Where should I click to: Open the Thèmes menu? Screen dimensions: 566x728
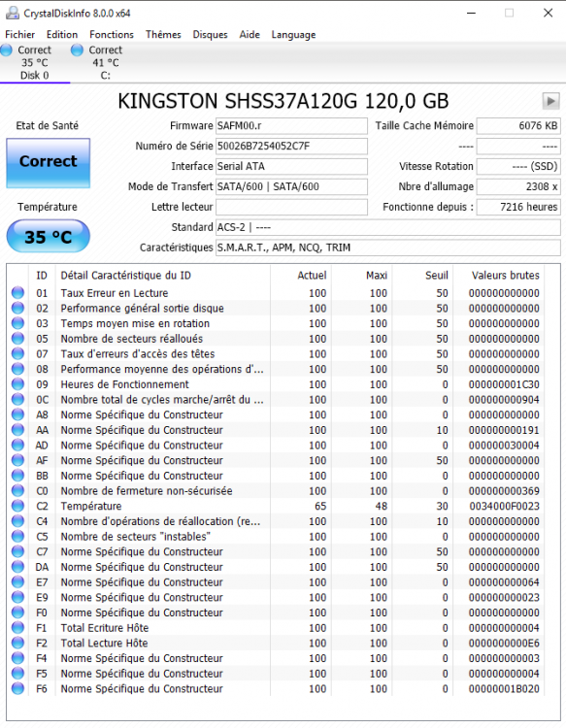coord(163,34)
